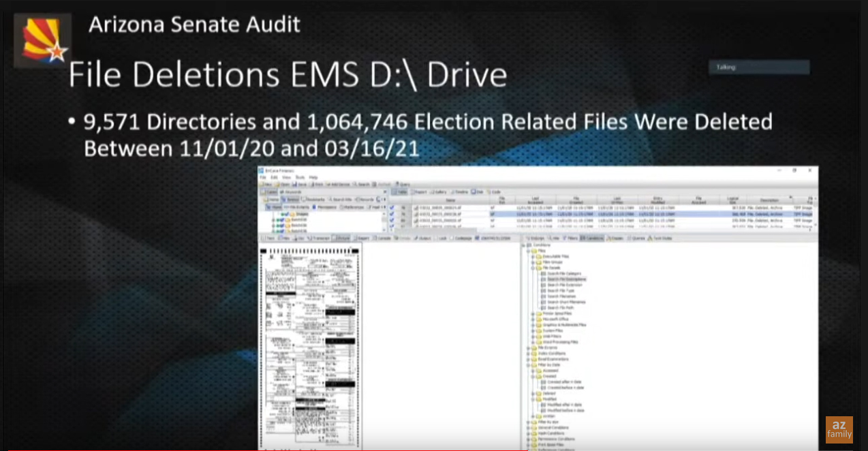868x451 pixels.
Task: Select the Bookmarks tab
Action: click(313, 200)
